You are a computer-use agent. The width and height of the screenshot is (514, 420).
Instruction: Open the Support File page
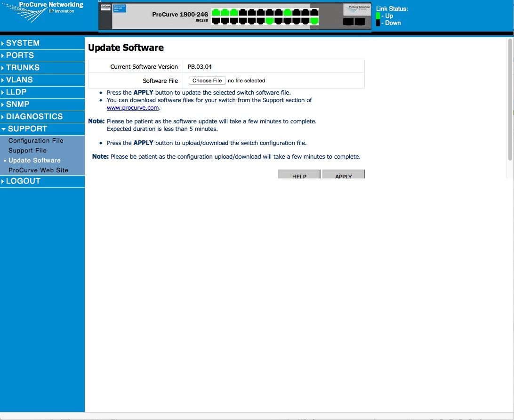[x=27, y=151]
